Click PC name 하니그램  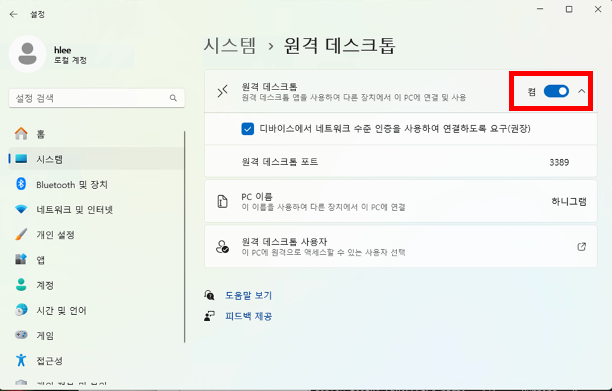click(x=569, y=201)
